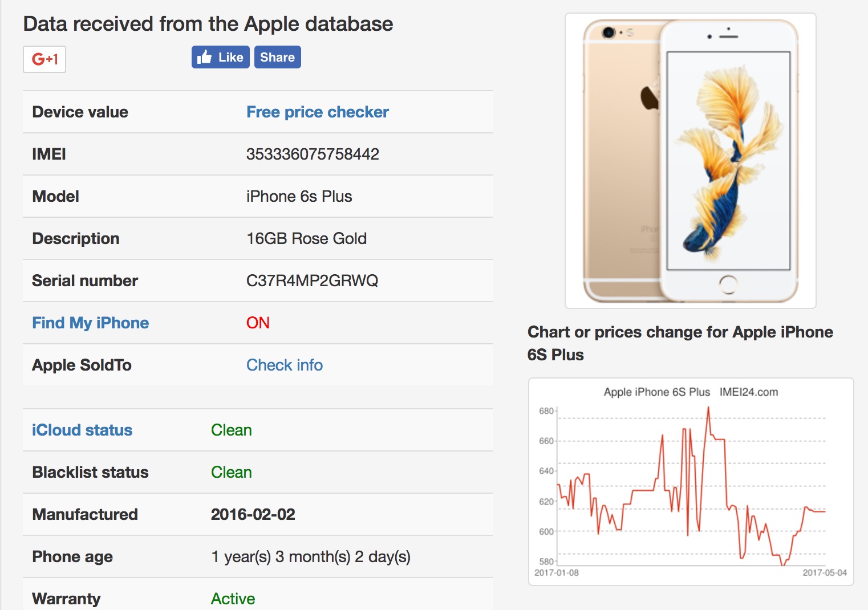Click the manufactured date 2016-02-02
868x610 pixels.
point(253,514)
